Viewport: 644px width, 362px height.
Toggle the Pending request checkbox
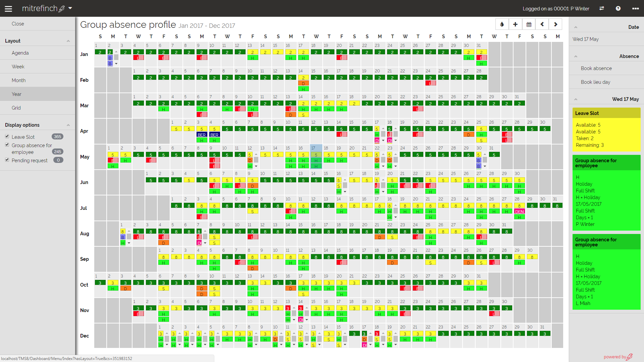[7, 160]
